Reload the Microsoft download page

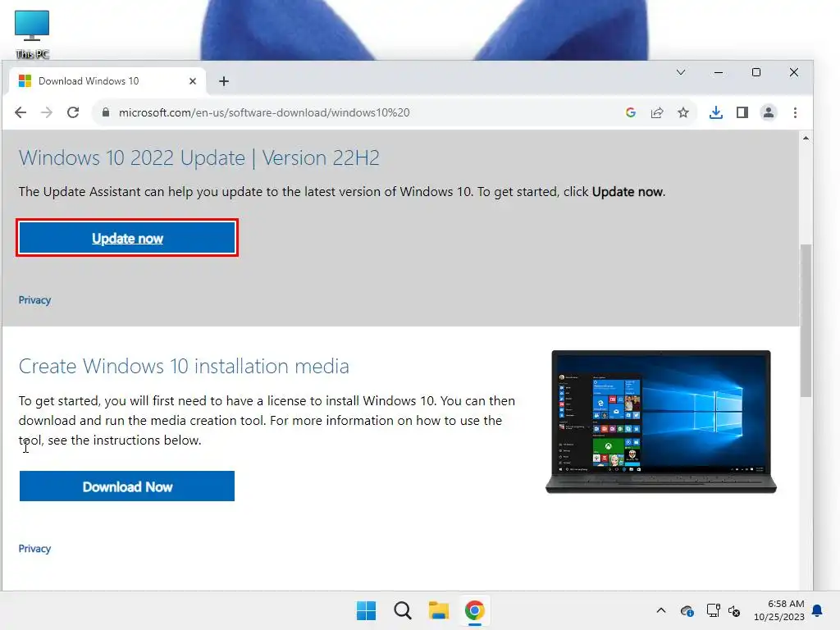pos(73,112)
